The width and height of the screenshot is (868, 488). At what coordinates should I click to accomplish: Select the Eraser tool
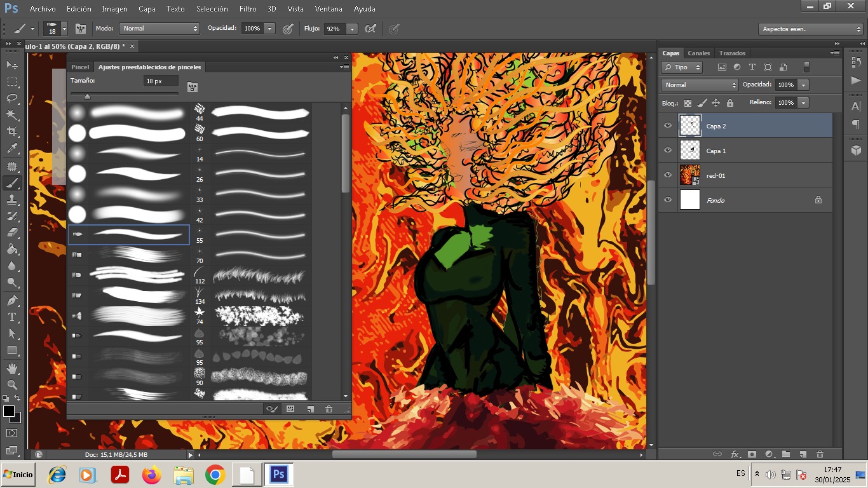click(x=12, y=233)
